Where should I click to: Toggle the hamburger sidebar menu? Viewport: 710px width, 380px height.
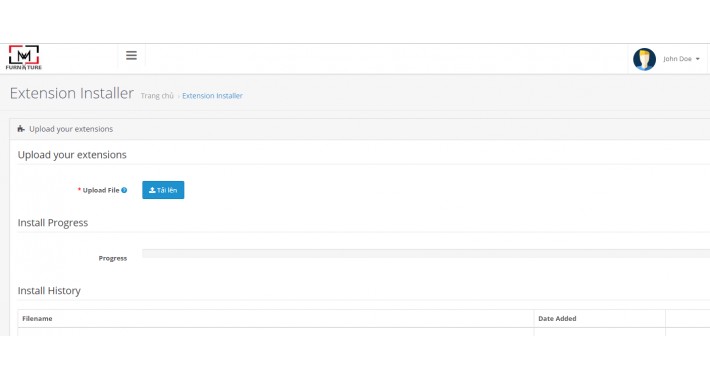tap(131, 55)
